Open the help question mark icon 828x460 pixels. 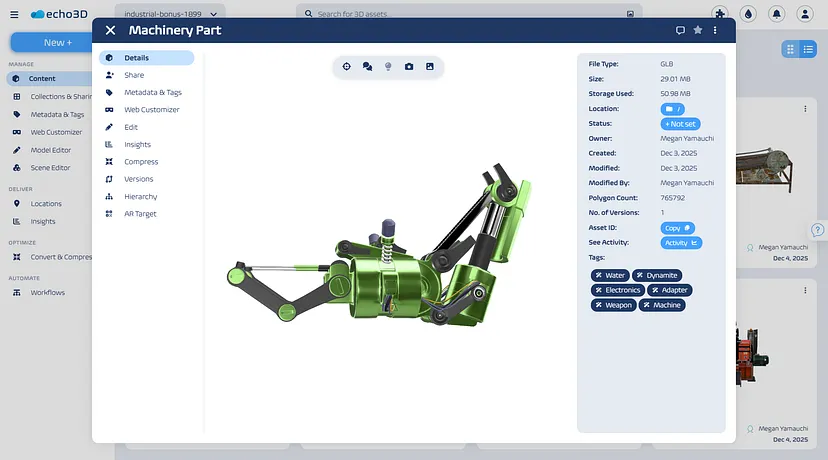point(817,230)
